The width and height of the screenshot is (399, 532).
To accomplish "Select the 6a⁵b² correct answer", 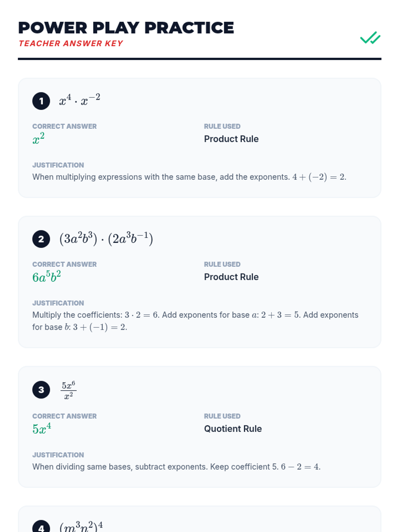I will (47, 276).
